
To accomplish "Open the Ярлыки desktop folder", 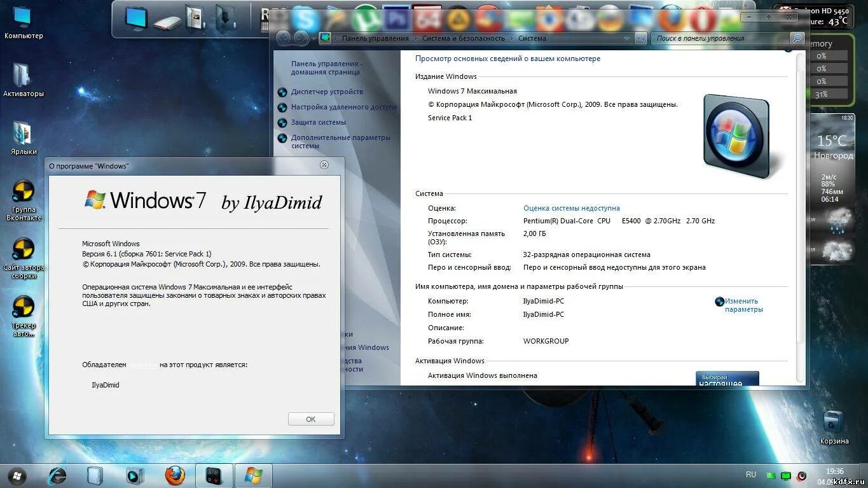I will [24, 139].
